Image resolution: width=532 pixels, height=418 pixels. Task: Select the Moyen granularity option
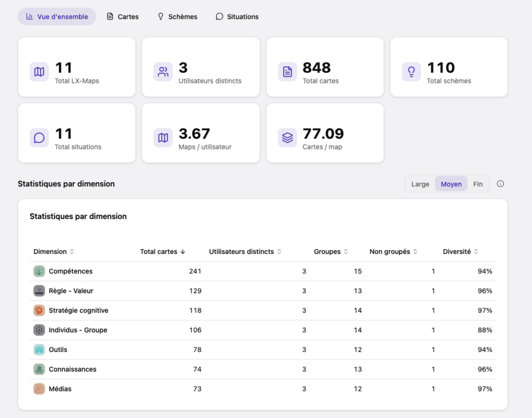pos(451,184)
